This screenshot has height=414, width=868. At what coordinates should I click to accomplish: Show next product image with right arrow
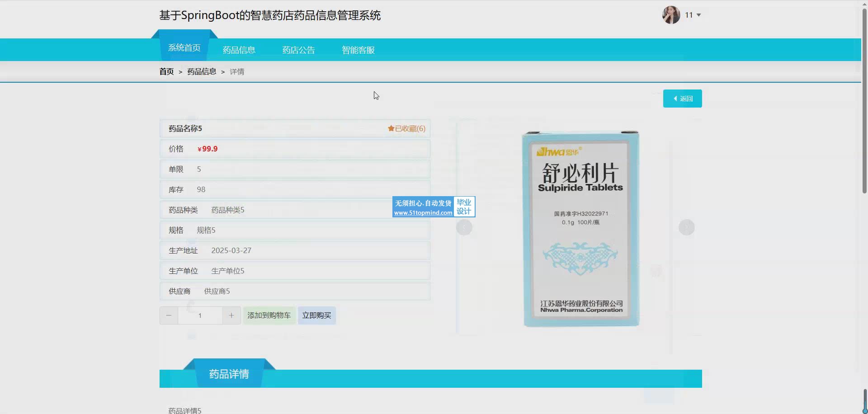pos(686,227)
